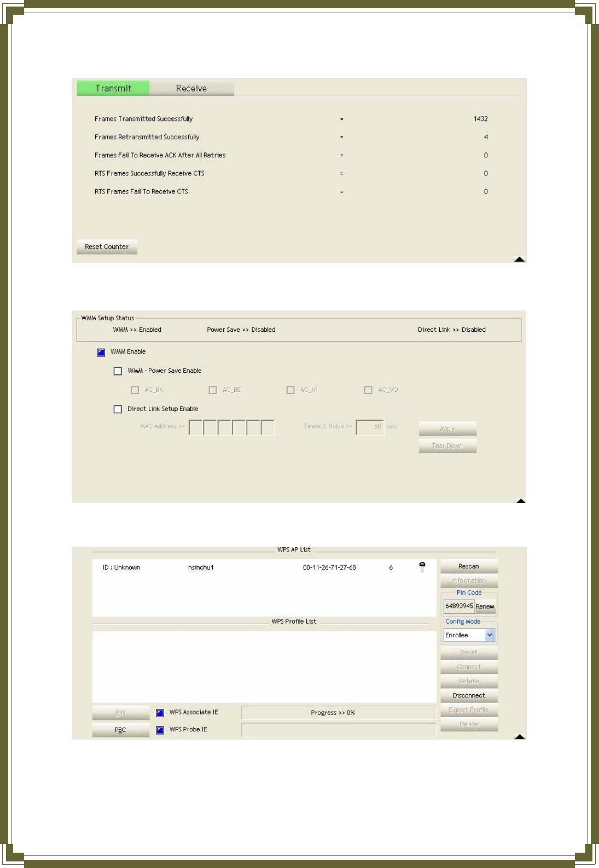This screenshot has width=599, height=868.
Task: Click the Frames Retransmitted Successfully label
Action: (x=147, y=137)
